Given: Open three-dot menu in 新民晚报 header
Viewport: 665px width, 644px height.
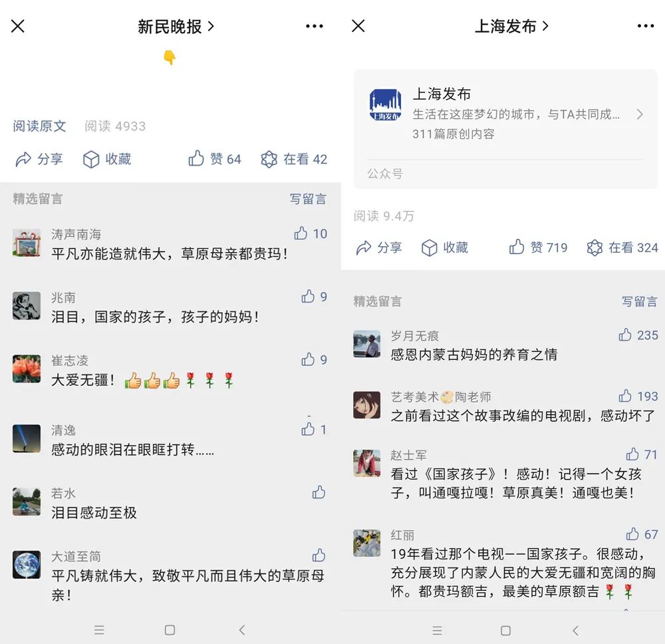Looking at the screenshot, I should tap(315, 27).
